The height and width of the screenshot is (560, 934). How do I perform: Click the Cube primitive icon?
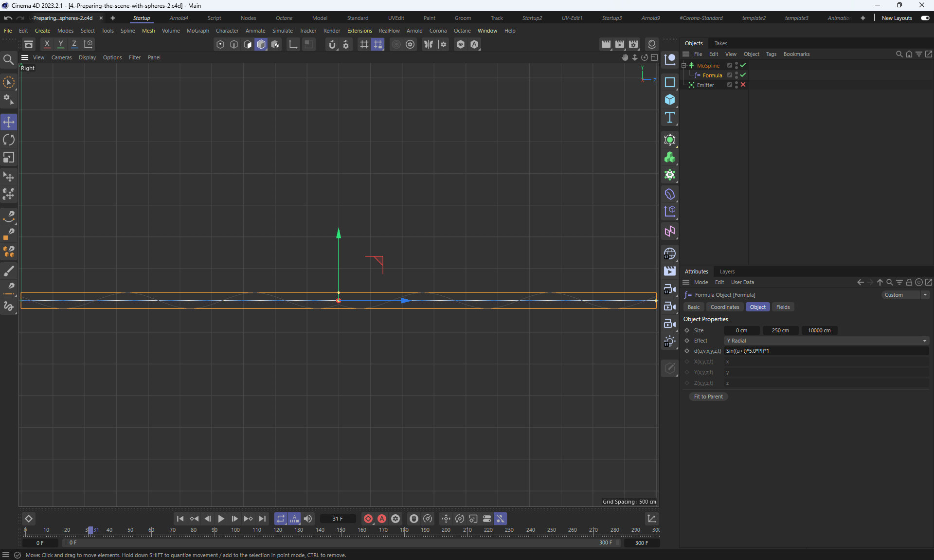[x=670, y=100]
